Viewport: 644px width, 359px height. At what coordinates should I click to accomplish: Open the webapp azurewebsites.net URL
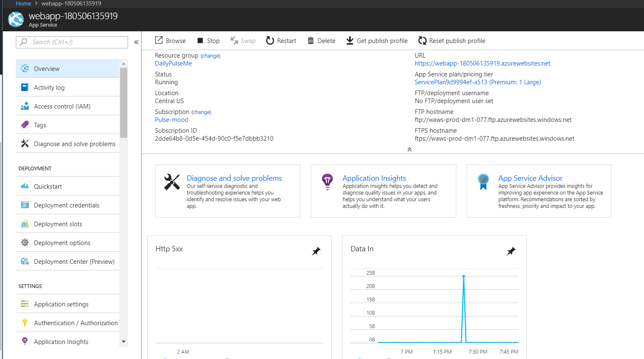tap(483, 63)
